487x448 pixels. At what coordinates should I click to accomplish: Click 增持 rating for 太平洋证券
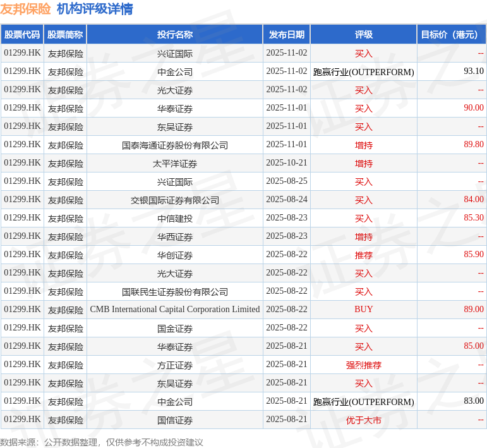tap(363, 164)
